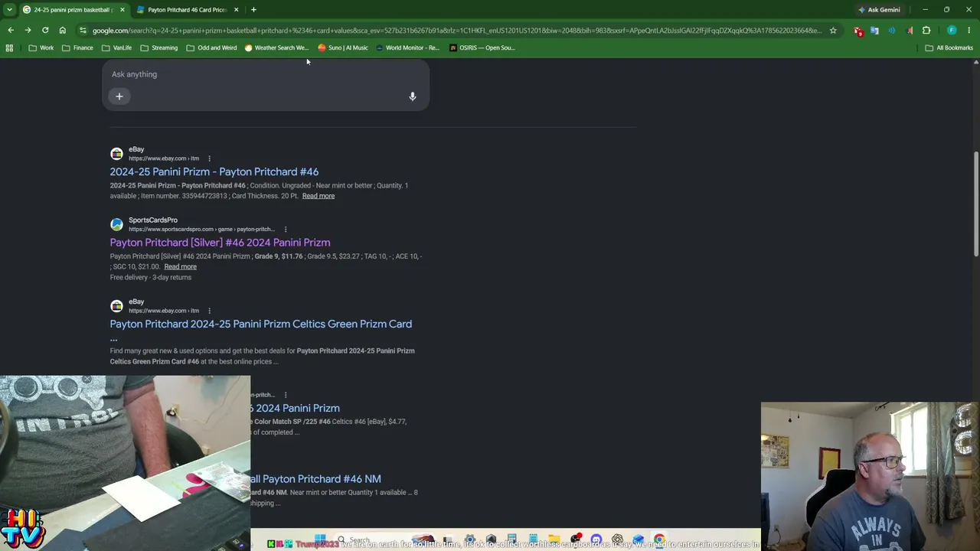Click the plus button under Ask anything

coord(119,96)
